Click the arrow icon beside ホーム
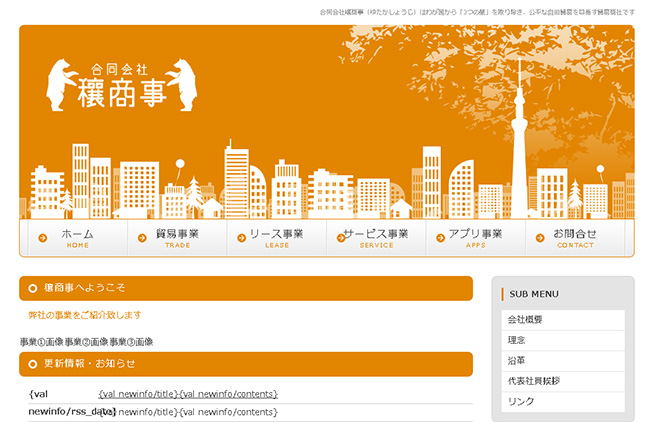The width and height of the screenshot is (659, 422). click(x=43, y=238)
